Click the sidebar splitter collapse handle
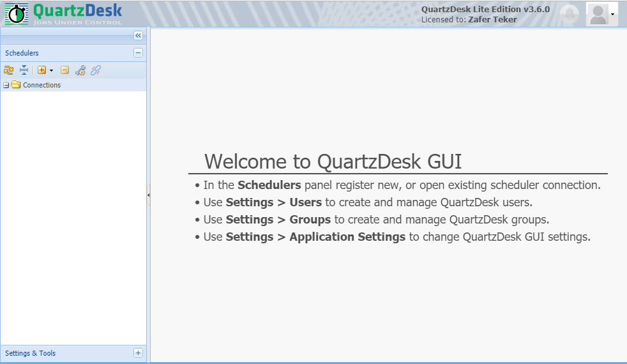The height and width of the screenshot is (364, 627). [x=148, y=195]
